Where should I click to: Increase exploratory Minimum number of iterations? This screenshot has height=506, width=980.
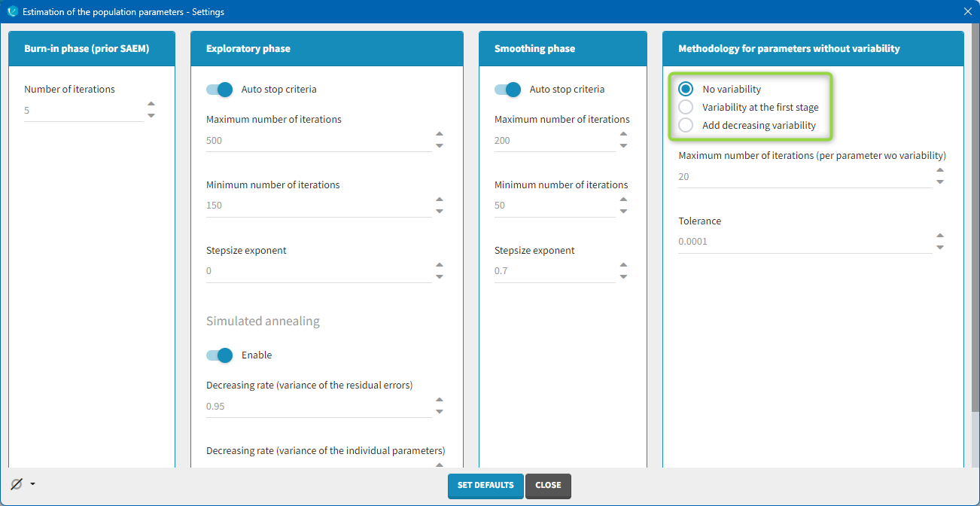[440, 200]
